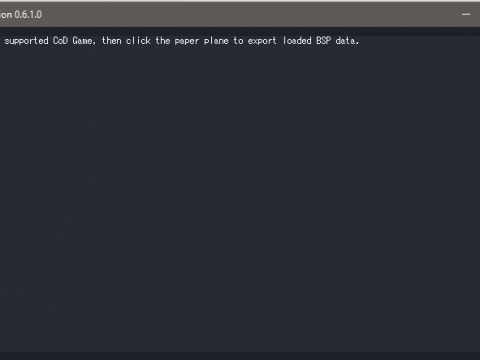This screenshot has height=360, width=480.
Task: Click the 'supported CoD Game' text in log
Action: (50, 41)
